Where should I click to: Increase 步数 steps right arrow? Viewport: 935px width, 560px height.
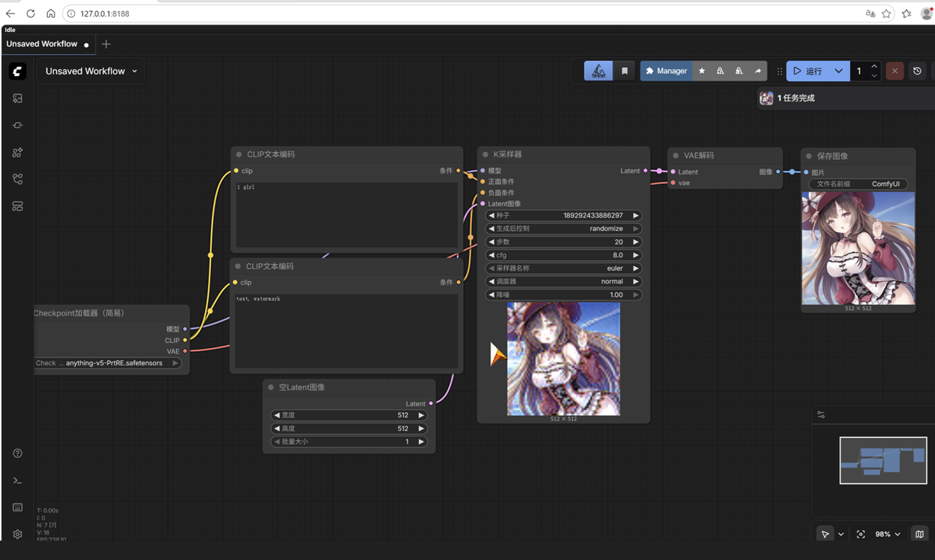[x=636, y=242]
